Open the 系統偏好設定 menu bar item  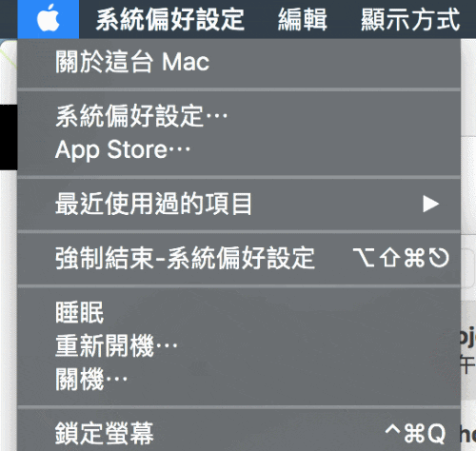pyautogui.click(x=170, y=20)
